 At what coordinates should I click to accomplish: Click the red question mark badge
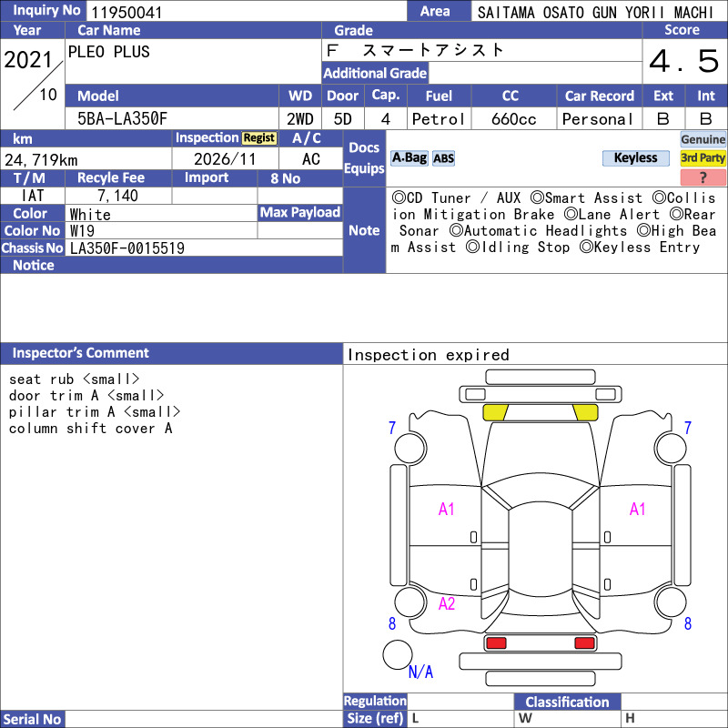coord(703,177)
